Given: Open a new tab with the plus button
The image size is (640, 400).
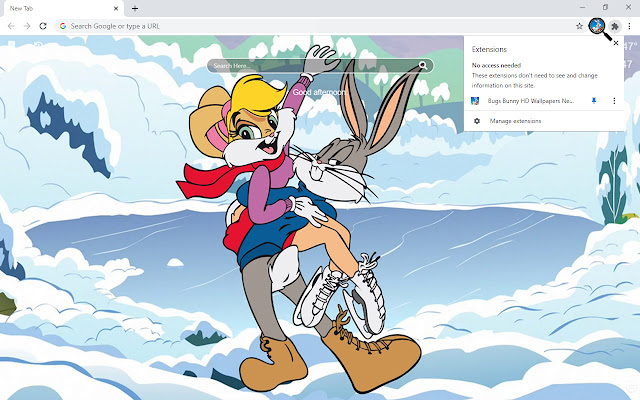Looking at the screenshot, I should [x=135, y=8].
